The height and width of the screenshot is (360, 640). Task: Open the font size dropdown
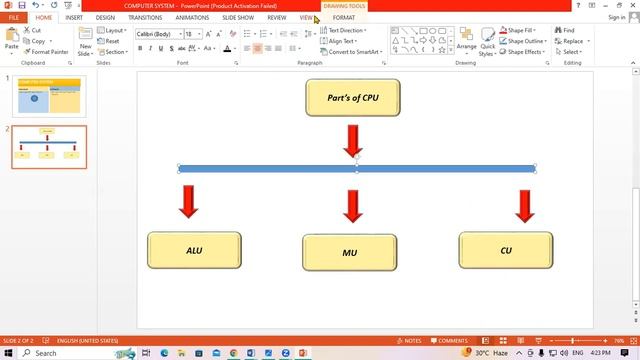point(199,34)
